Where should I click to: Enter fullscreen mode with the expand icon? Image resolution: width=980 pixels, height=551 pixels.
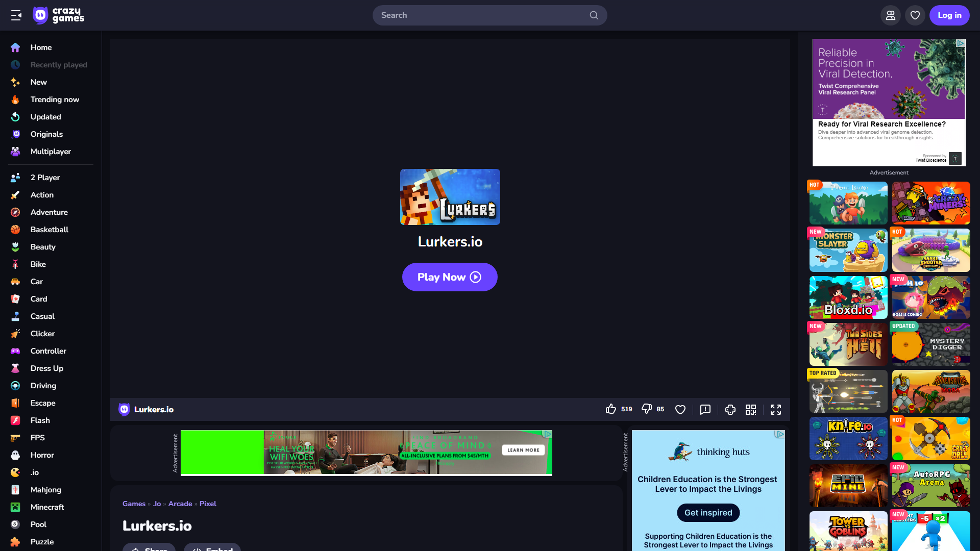point(776,410)
